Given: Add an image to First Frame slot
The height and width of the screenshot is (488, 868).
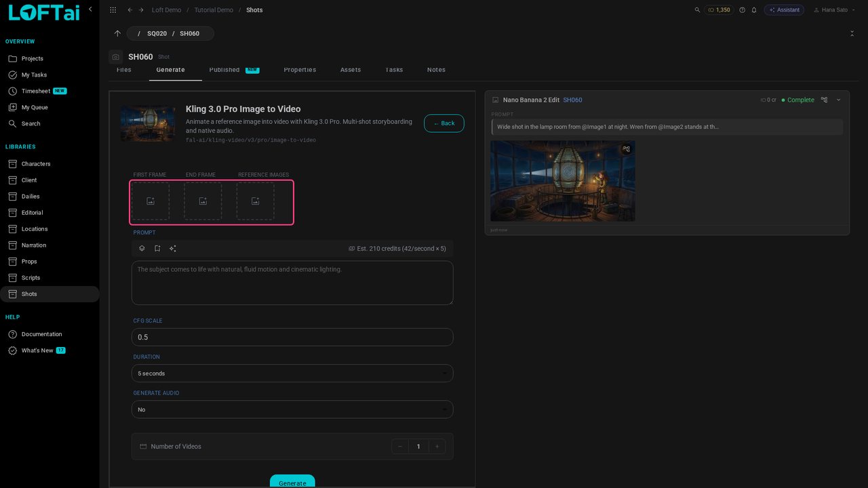Looking at the screenshot, I should pyautogui.click(x=151, y=201).
